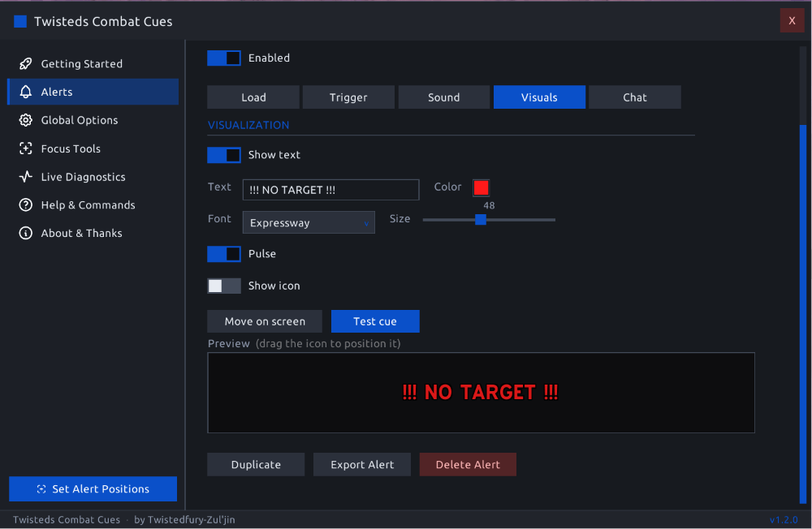Click the Focus Tools crosshair icon

(x=25, y=148)
